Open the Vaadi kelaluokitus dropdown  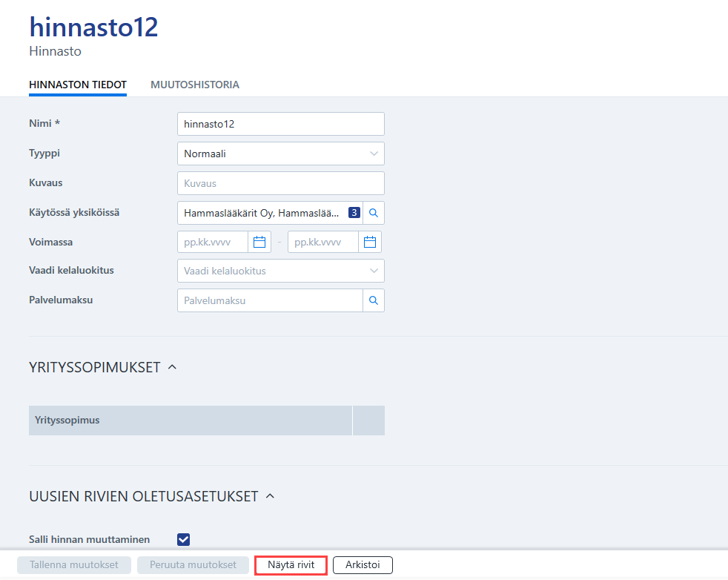(x=281, y=271)
